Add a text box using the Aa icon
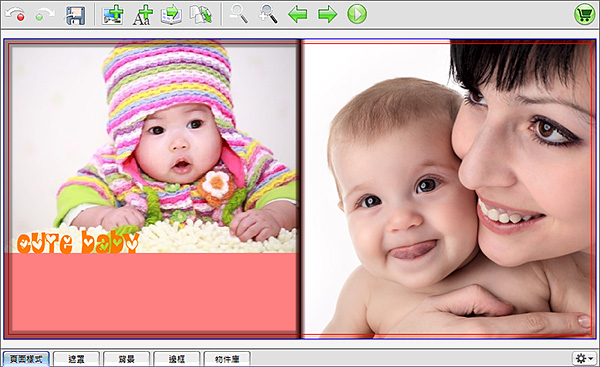600x367 pixels. coord(142,15)
